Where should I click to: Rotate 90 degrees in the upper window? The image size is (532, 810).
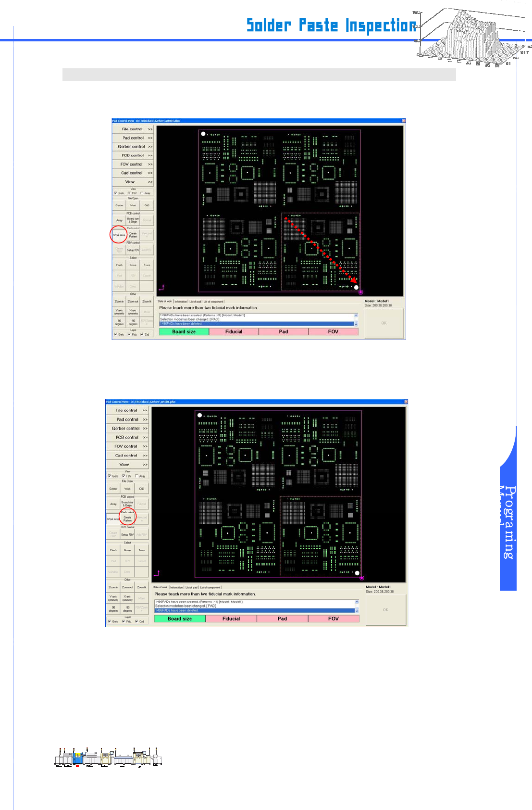pyautogui.click(x=119, y=322)
